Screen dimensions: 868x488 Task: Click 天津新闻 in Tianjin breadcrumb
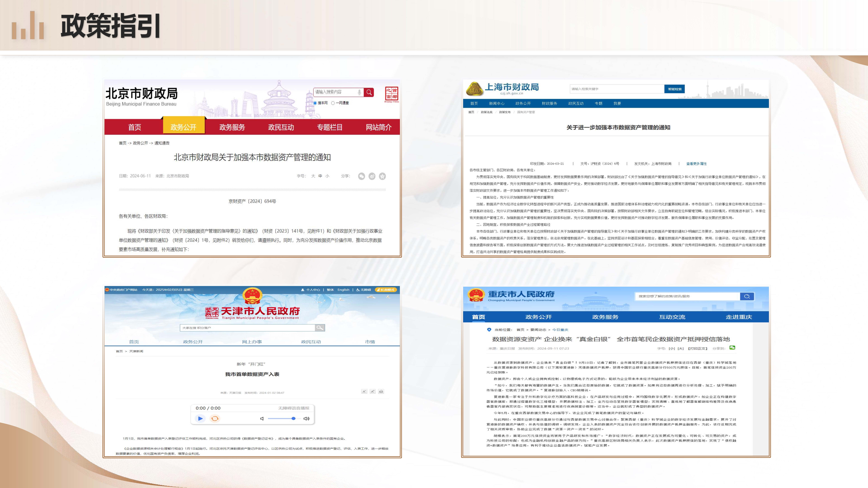click(x=136, y=351)
